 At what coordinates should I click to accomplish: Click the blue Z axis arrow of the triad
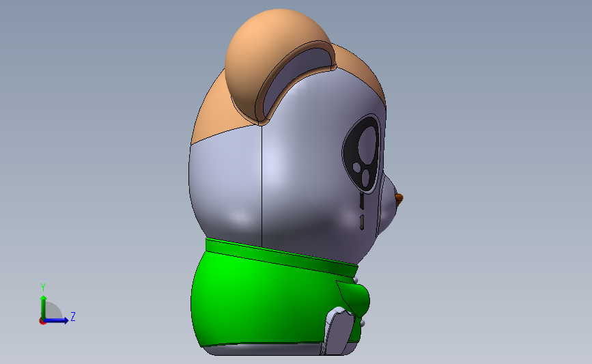[56, 320]
